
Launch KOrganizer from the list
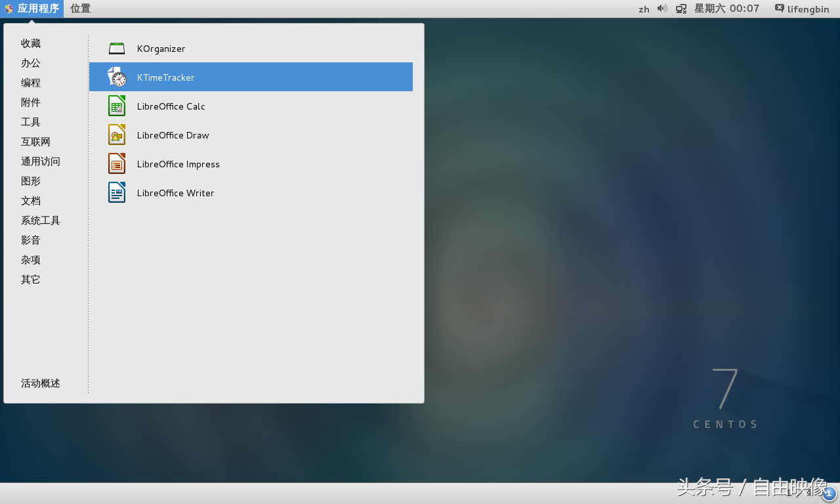pyautogui.click(x=251, y=49)
